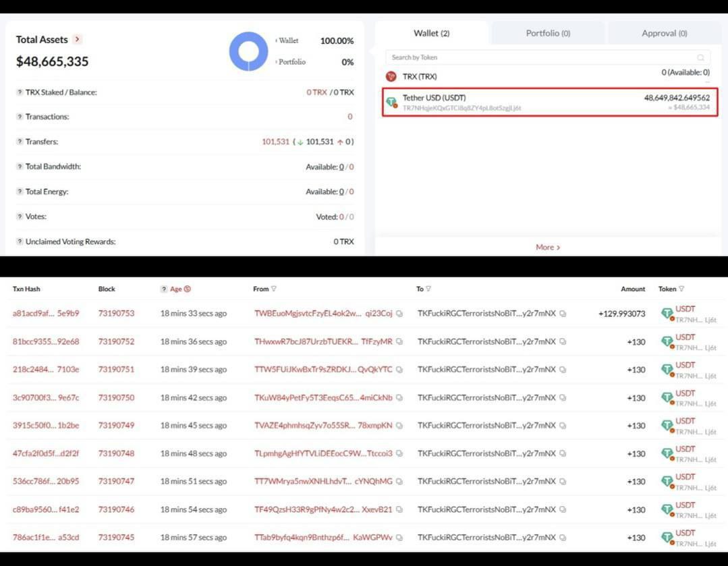
Task: Open the Total Assets arrow icon
Action: (78, 40)
